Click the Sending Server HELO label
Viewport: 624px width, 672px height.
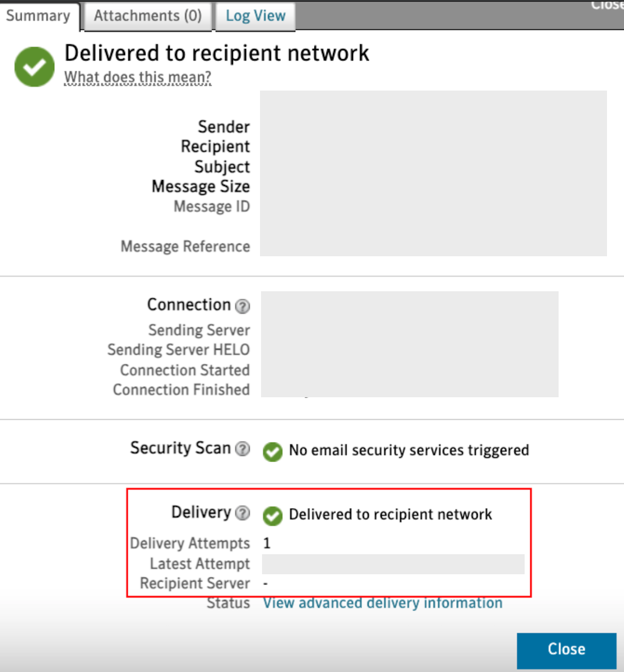click(x=179, y=350)
